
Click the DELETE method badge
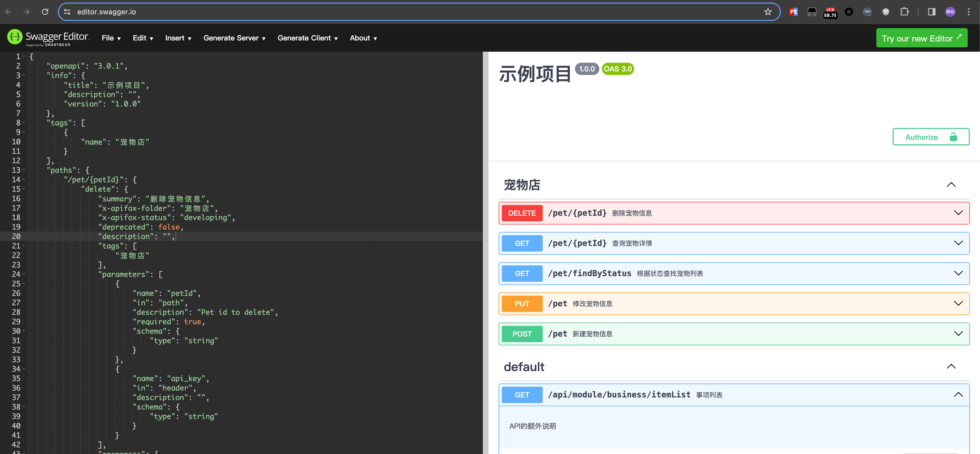coord(521,213)
